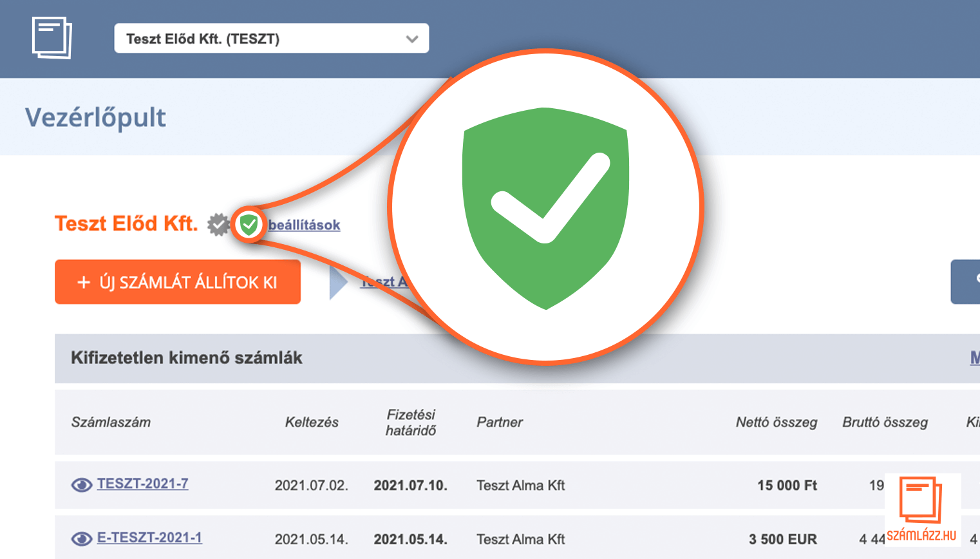Click the Számlázz.hu logo in the header
The image size is (980, 559).
click(52, 38)
